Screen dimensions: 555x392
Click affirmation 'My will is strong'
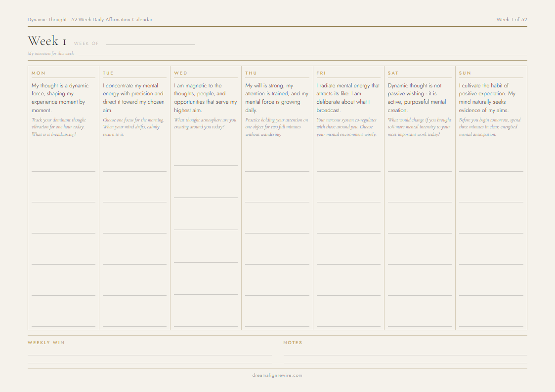(x=277, y=98)
